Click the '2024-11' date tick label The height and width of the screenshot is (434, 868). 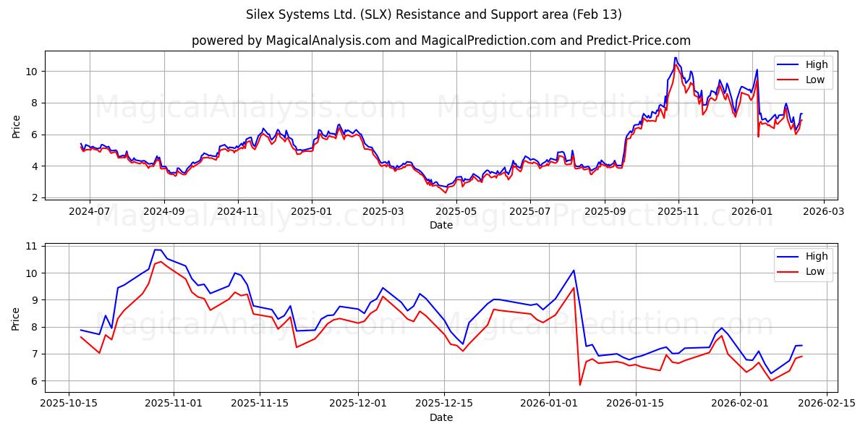237,211
